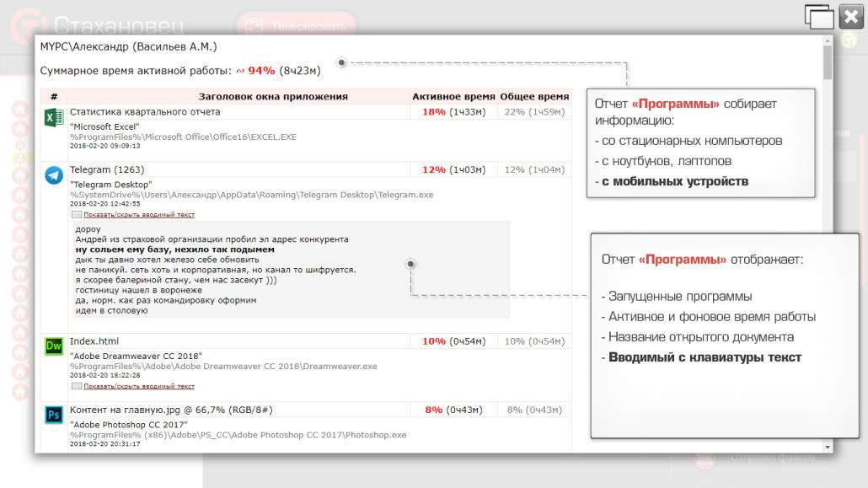Click the Microsoft Excel application icon
Image resolution: width=868 pixels, height=488 pixels.
54,117
